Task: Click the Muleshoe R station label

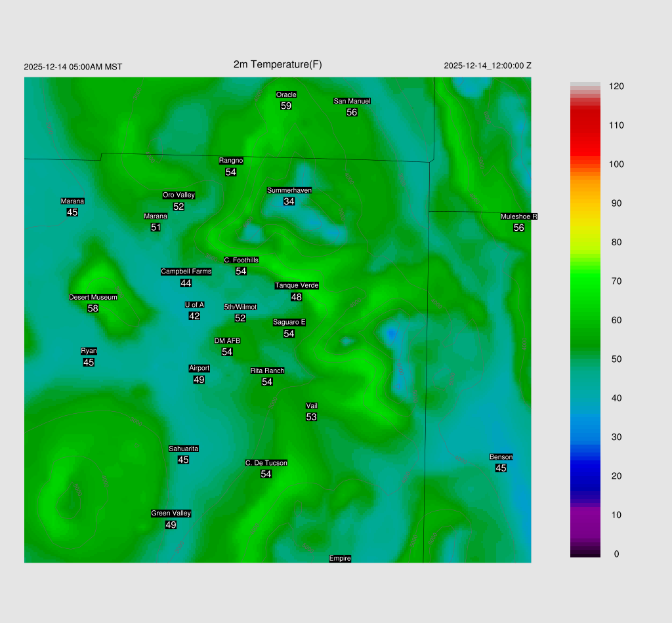Action: [x=519, y=216]
